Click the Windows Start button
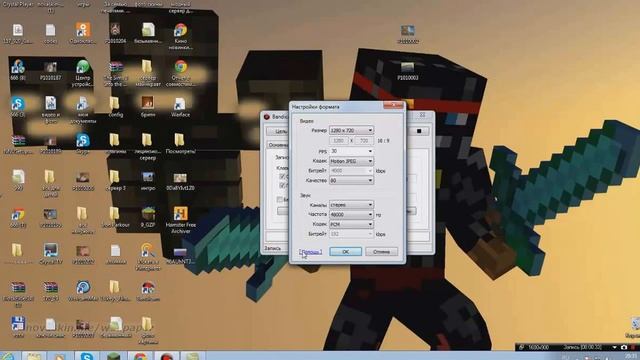 coord(7,356)
